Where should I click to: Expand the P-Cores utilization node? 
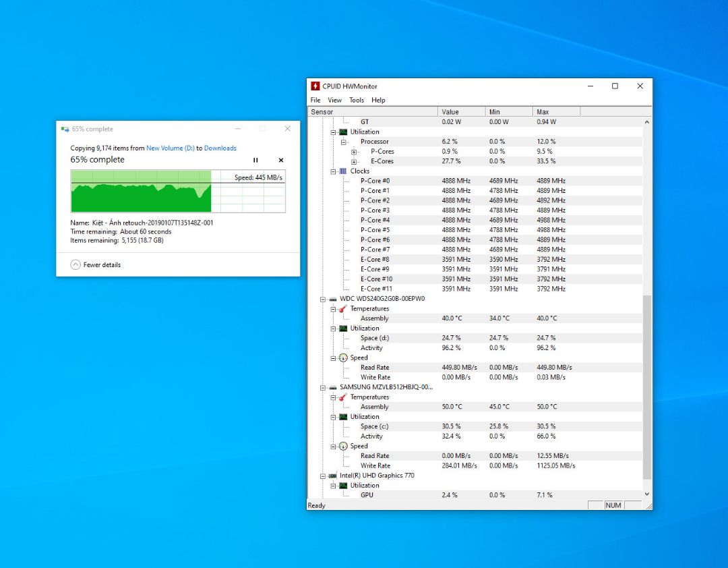[354, 152]
